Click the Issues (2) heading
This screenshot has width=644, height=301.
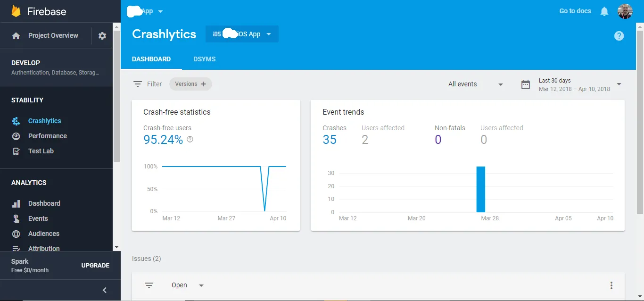tap(147, 259)
